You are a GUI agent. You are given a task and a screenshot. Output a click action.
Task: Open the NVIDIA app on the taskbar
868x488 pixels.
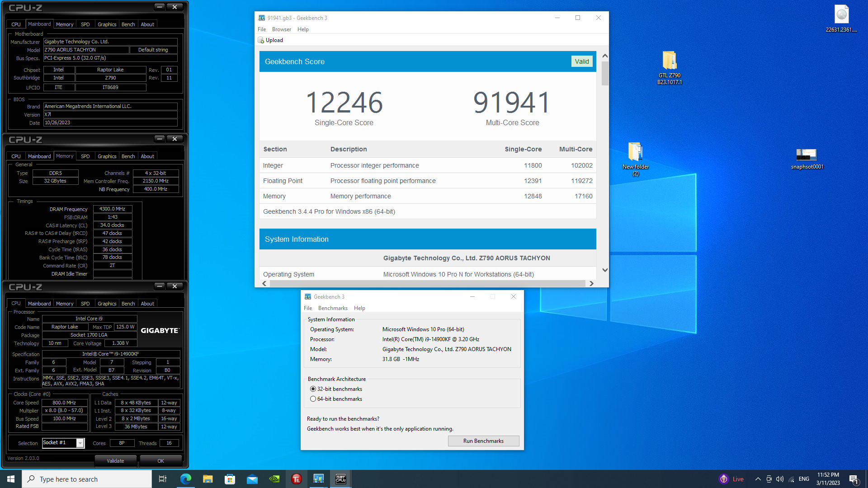pyautogui.click(x=274, y=479)
